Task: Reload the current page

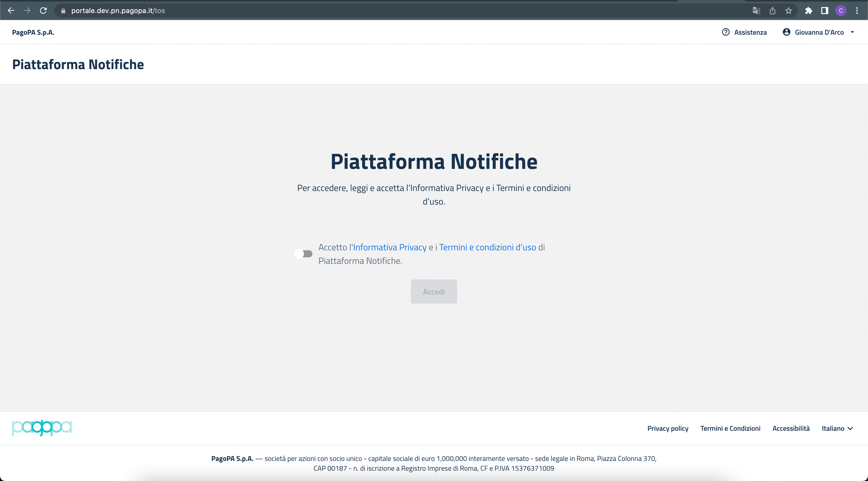Action: coord(43,10)
